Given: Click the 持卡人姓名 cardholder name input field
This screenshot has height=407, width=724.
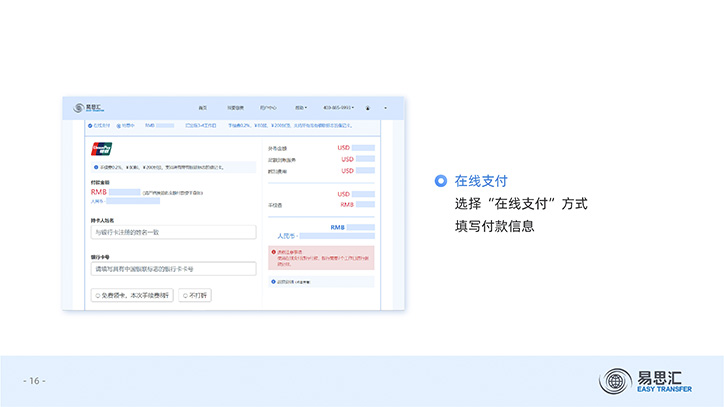Looking at the screenshot, I should pyautogui.click(x=173, y=232).
